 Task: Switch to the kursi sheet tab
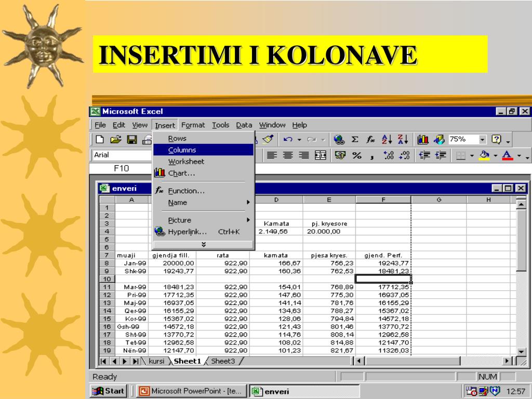coord(156,361)
